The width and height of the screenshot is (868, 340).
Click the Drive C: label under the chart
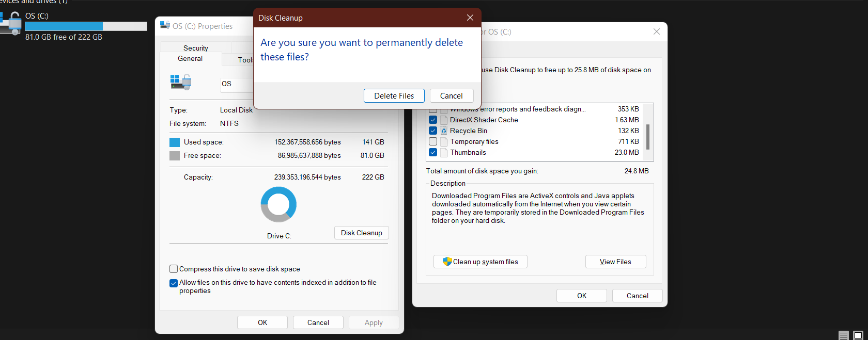pyautogui.click(x=279, y=236)
